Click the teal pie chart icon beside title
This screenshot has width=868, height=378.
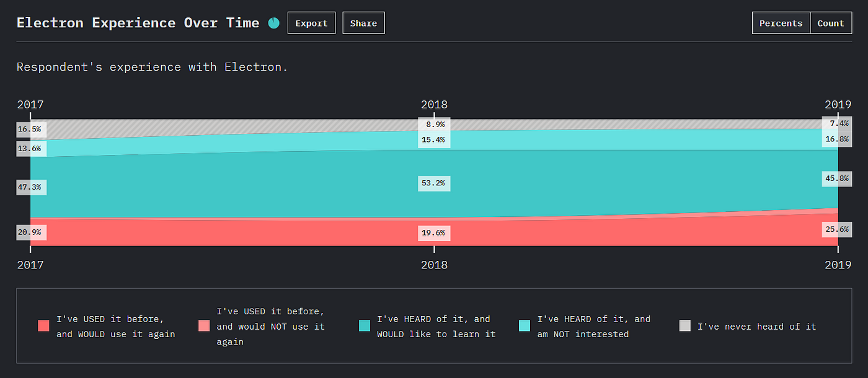pyautogui.click(x=274, y=23)
